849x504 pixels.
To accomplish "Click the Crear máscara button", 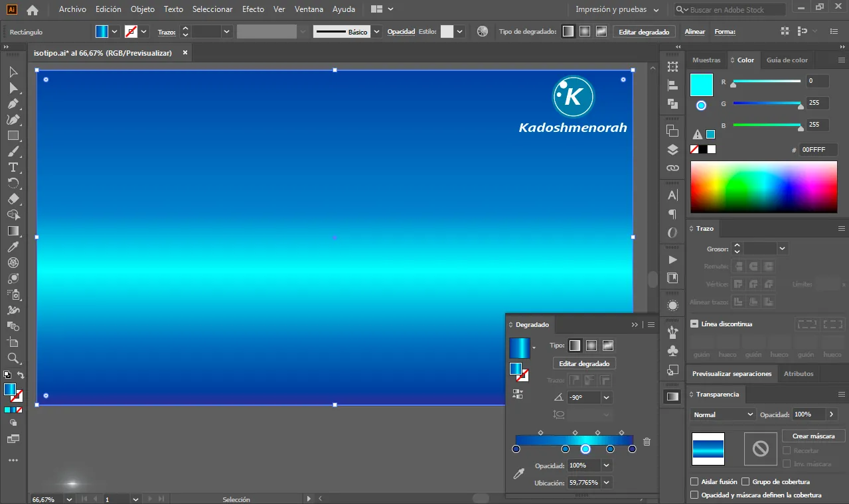I will click(813, 436).
